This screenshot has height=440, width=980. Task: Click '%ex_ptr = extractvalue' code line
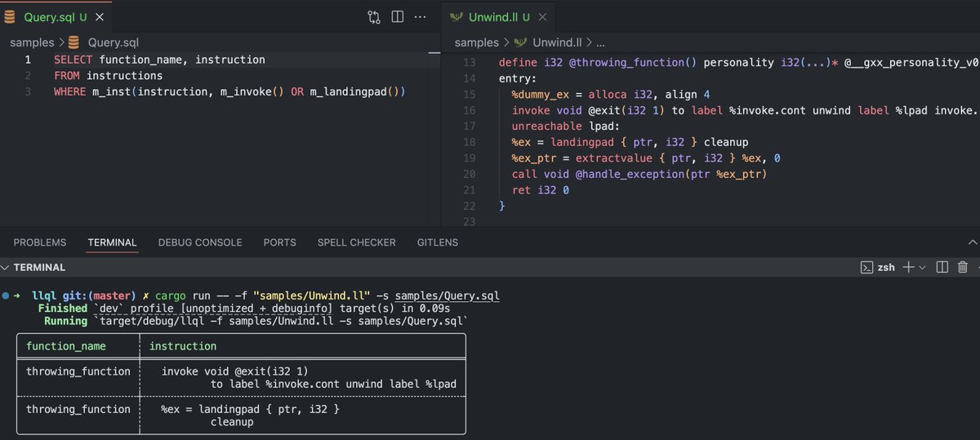(x=646, y=158)
